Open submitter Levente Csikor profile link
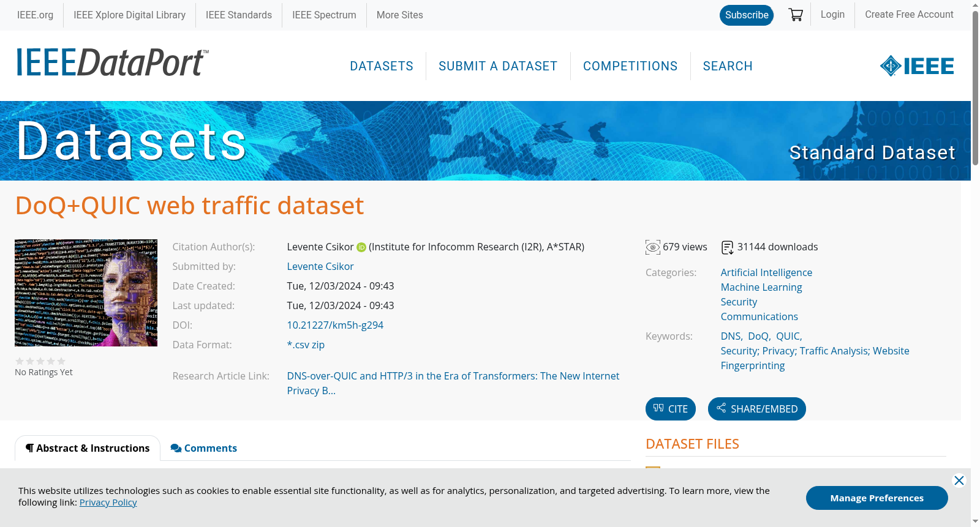The image size is (980, 527). tap(320, 267)
